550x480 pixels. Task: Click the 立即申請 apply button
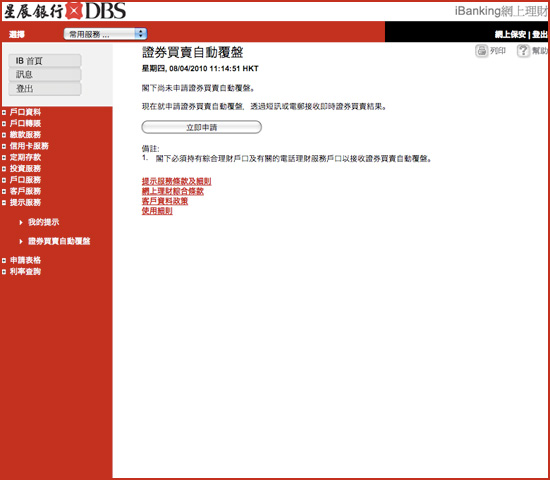(x=201, y=127)
